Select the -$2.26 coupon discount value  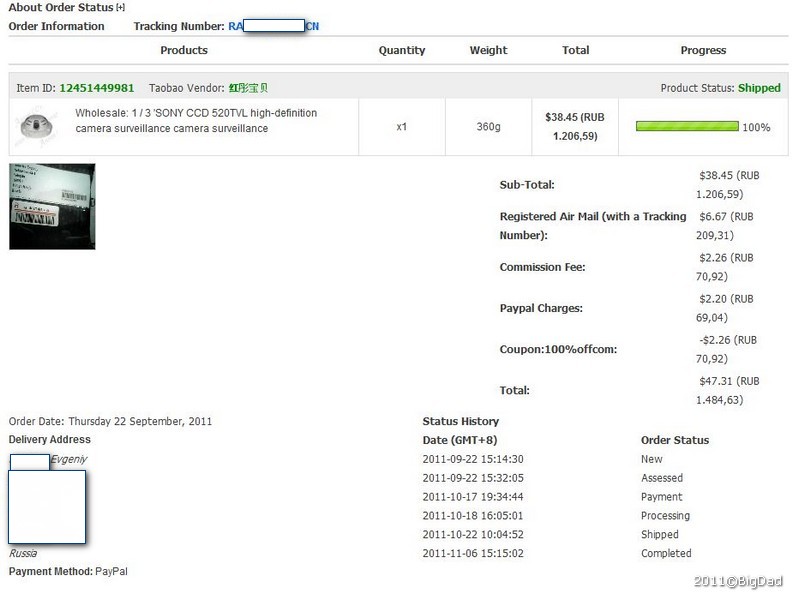727,349
